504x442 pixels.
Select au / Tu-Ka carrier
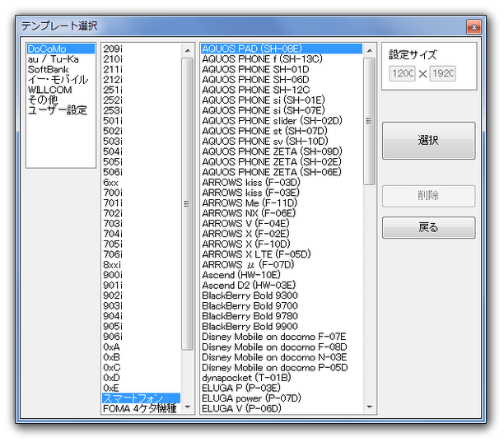[61, 59]
